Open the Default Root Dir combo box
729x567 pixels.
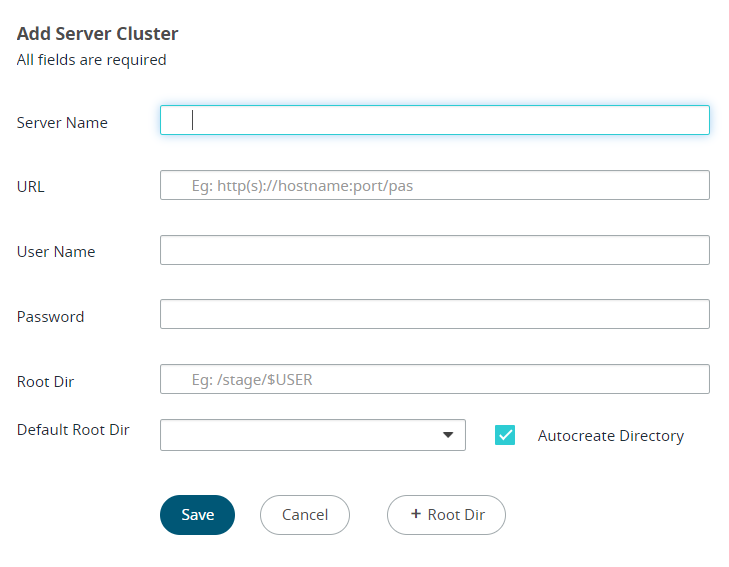click(x=300, y=435)
